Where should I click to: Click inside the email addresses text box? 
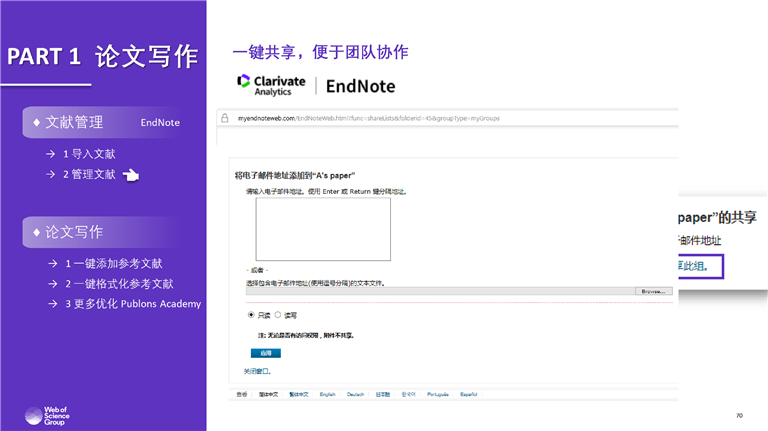[323, 229]
